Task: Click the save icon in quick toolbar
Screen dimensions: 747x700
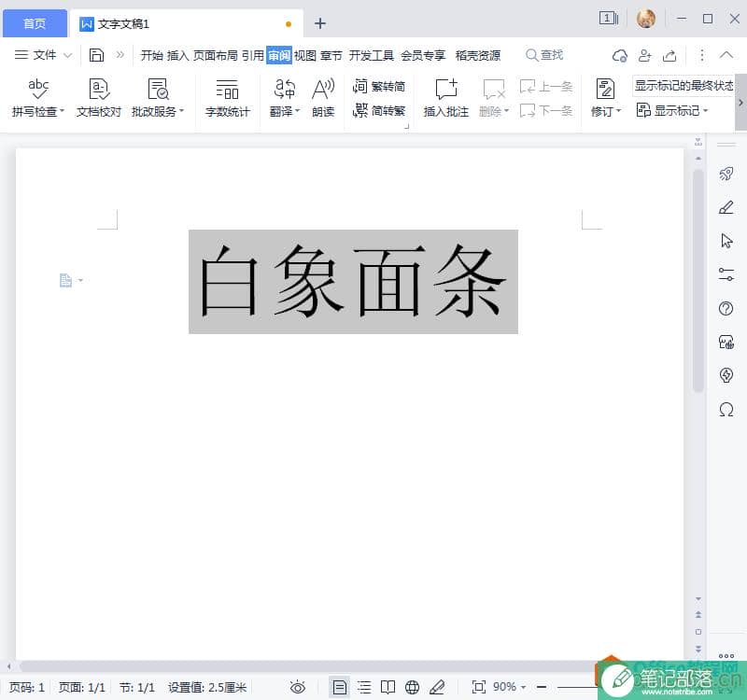Action: (96, 55)
